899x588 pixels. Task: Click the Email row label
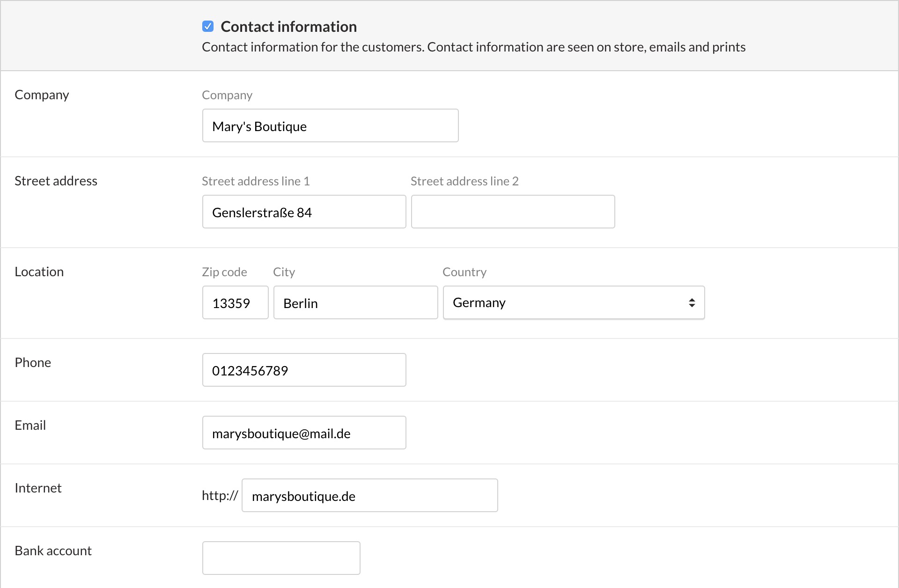click(x=30, y=425)
